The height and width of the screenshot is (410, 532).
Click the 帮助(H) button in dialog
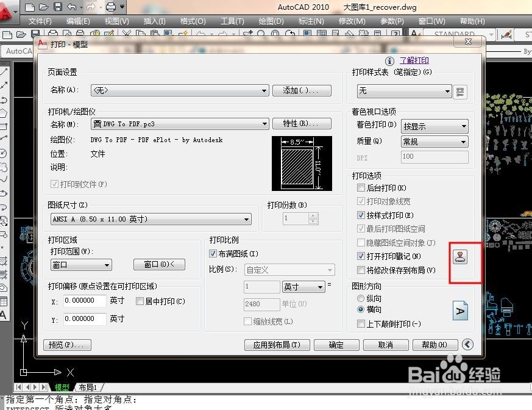coord(435,345)
